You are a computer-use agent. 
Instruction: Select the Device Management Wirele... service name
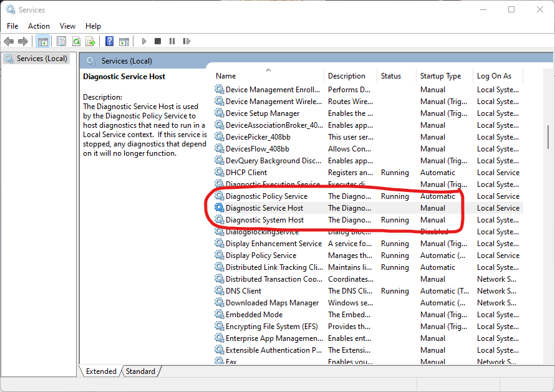tap(274, 102)
